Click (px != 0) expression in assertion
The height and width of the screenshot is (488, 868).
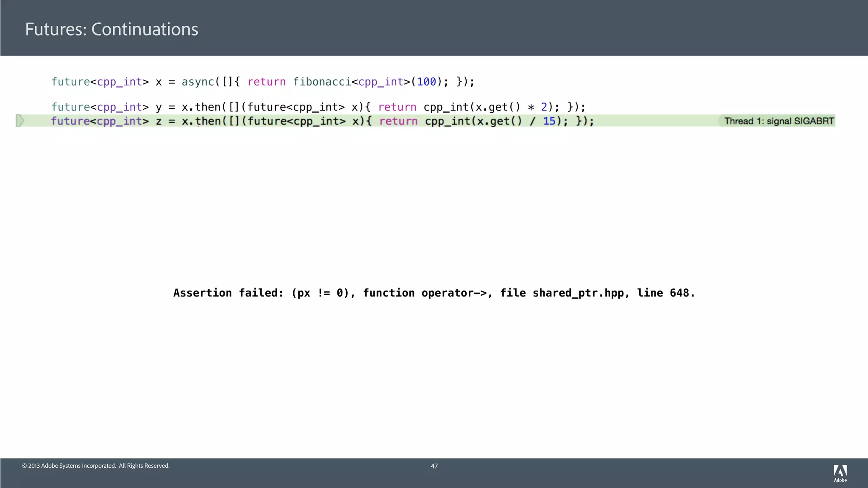tap(320, 293)
